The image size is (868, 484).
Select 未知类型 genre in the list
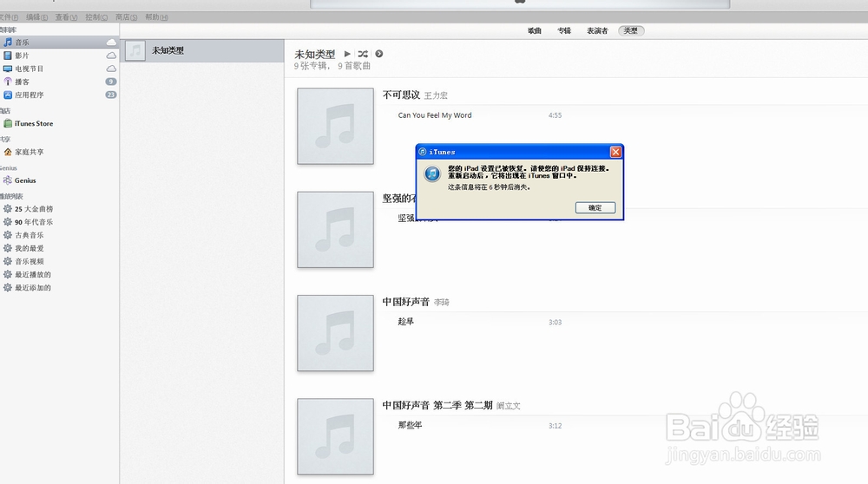[x=202, y=50]
